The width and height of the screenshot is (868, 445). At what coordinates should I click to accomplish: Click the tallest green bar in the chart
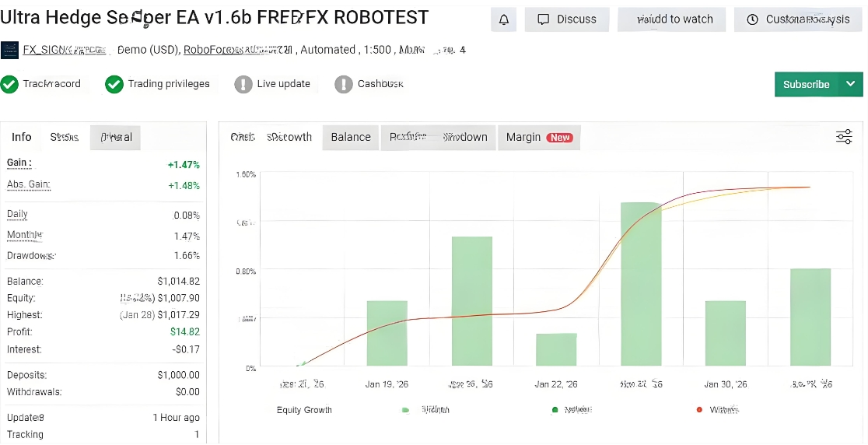(641, 284)
